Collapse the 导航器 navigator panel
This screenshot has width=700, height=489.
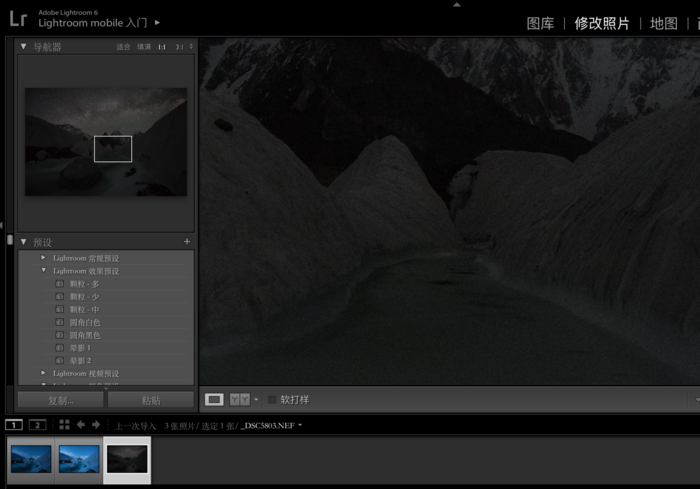[x=24, y=47]
